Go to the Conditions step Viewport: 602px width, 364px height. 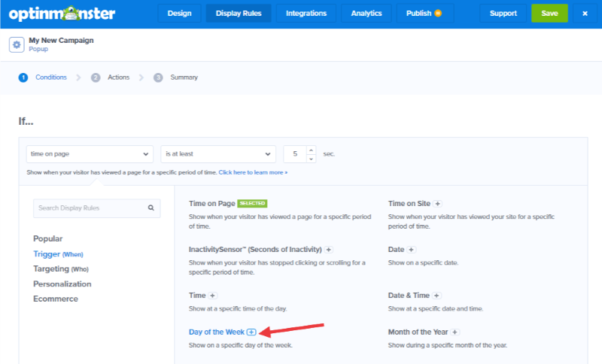click(x=43, y=77)
